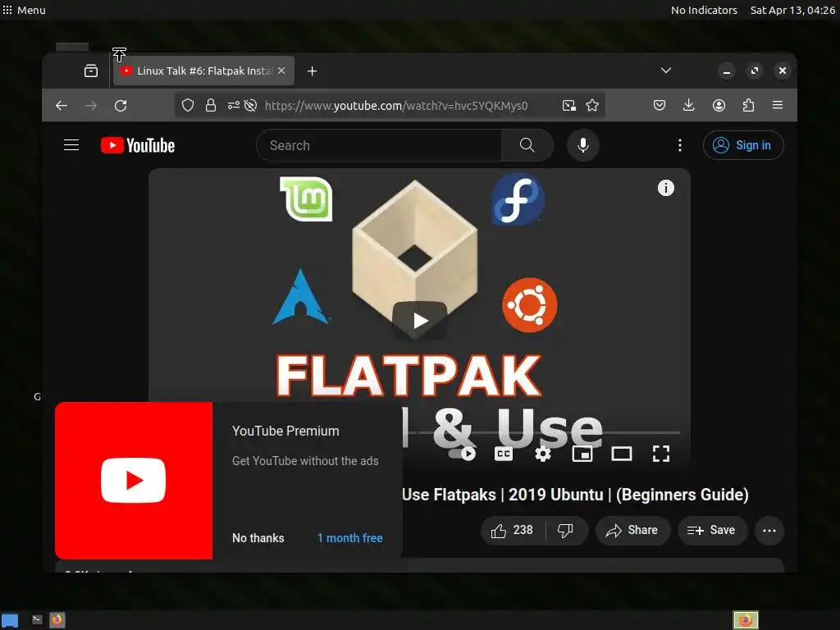This screenshot has width=840, height=630.
Task: Share this video
Action: coord(632,531)
